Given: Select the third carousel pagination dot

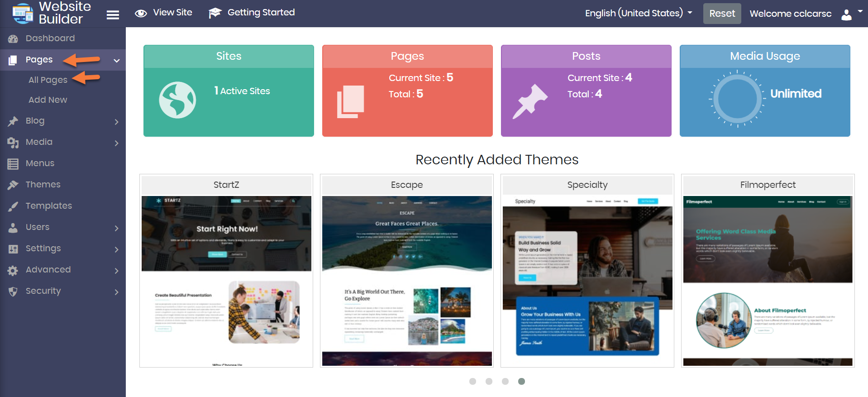Looking at the screenshot, I should click(505, 381).
